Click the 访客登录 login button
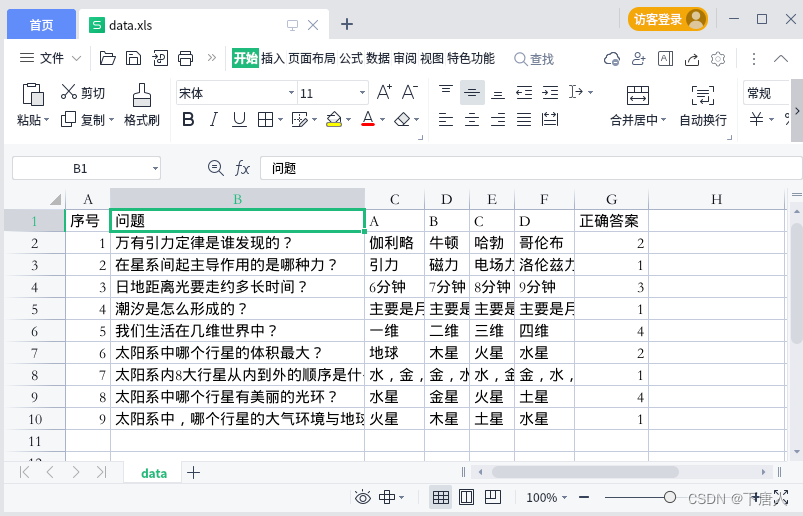The image size is (803, 516). click(668, 19)
